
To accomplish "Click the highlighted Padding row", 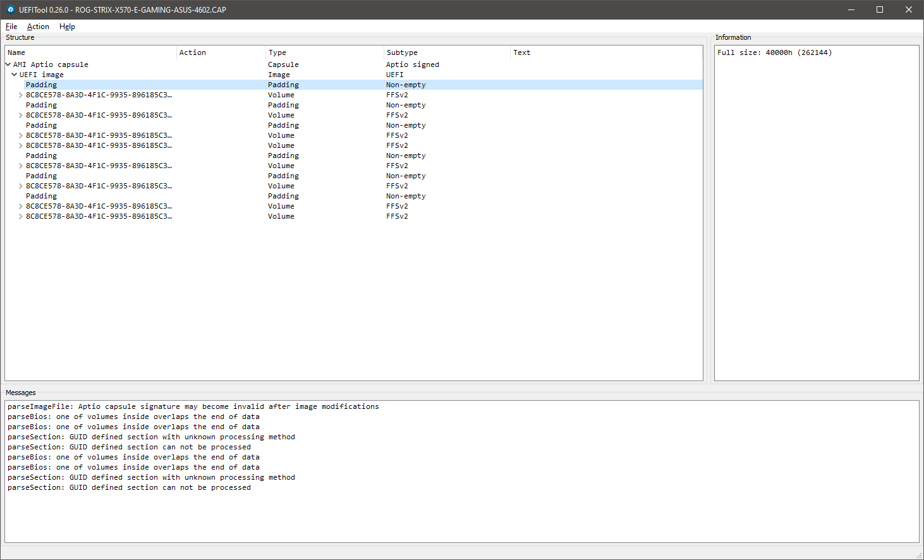I will click(354, 85).
